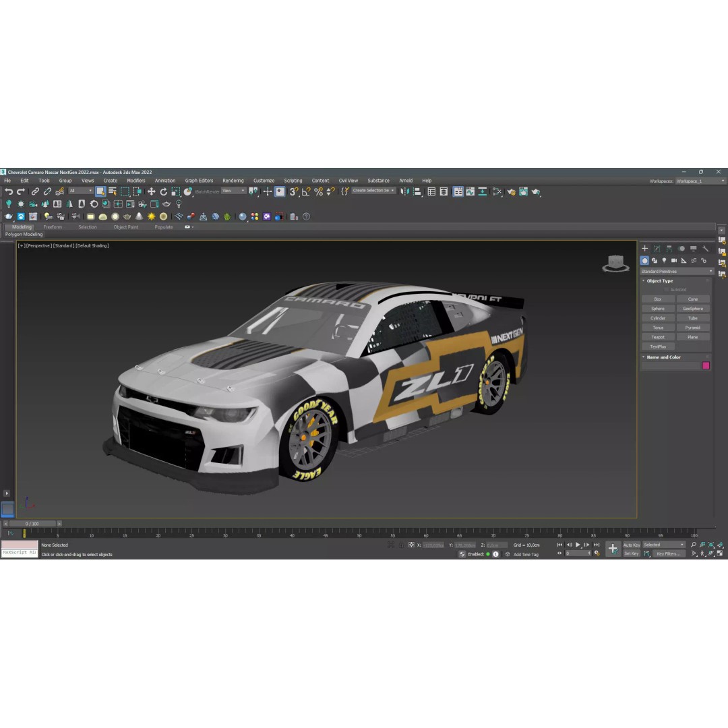Open Select by Name list icon
Screen dimensions: 728x728
coord(113,191)
